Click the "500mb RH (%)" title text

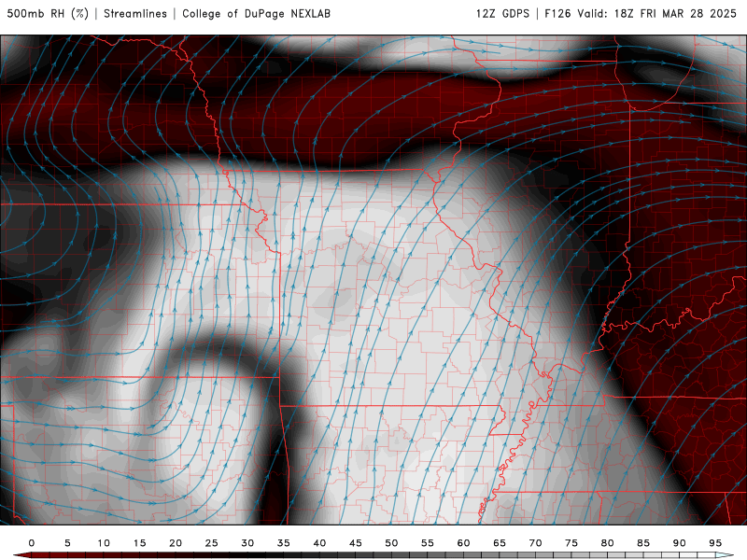[48, 14]
